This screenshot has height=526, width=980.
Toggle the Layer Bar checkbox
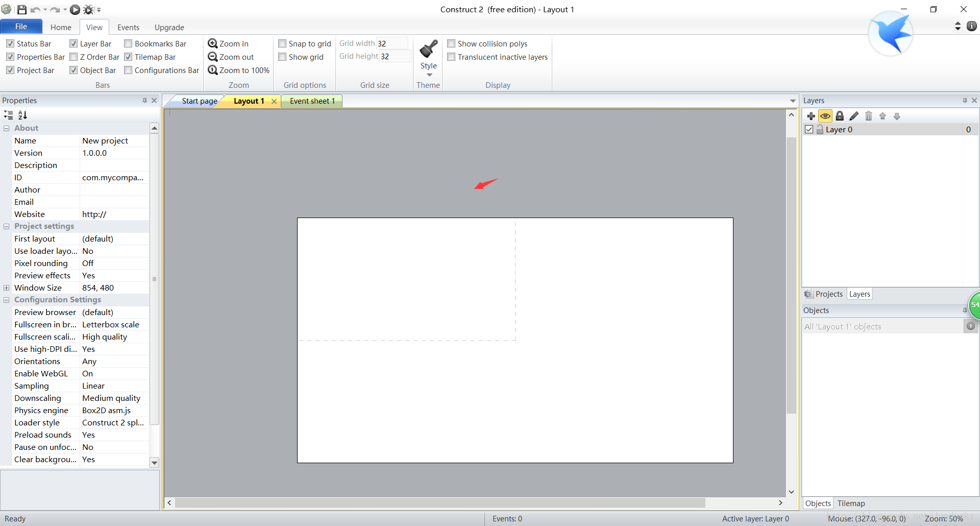(73, 43)
